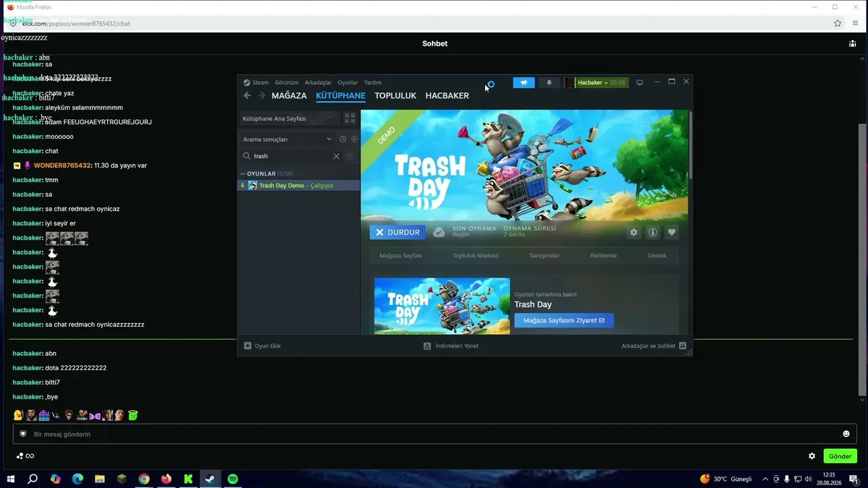Switch Steam to Big Picture mode icon
The height and width of the screenshot is (488, 868).
(x=639, y=83)
